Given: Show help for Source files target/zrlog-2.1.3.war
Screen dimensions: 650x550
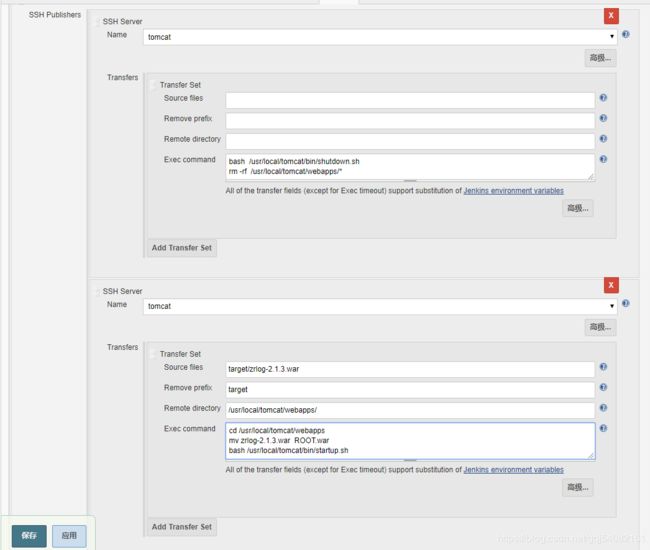Looking at the screenshot, I should tap(603, 367).
